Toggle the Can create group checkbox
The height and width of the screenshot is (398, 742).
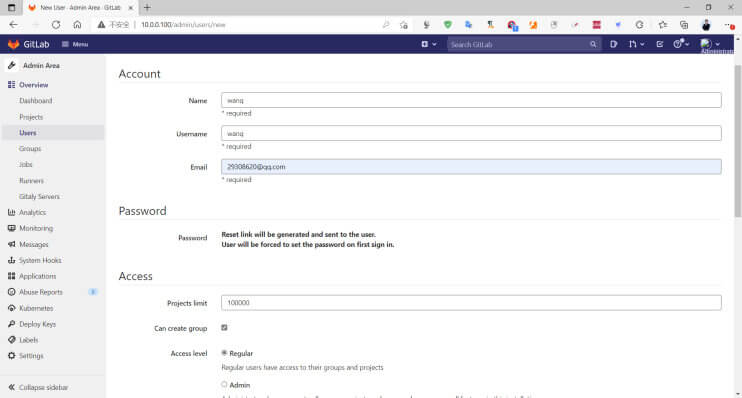(224, 327)
